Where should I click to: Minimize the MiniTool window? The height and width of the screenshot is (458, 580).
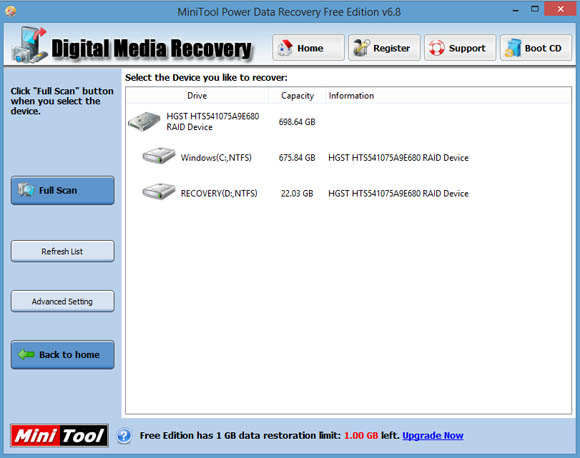pos(516,11)
